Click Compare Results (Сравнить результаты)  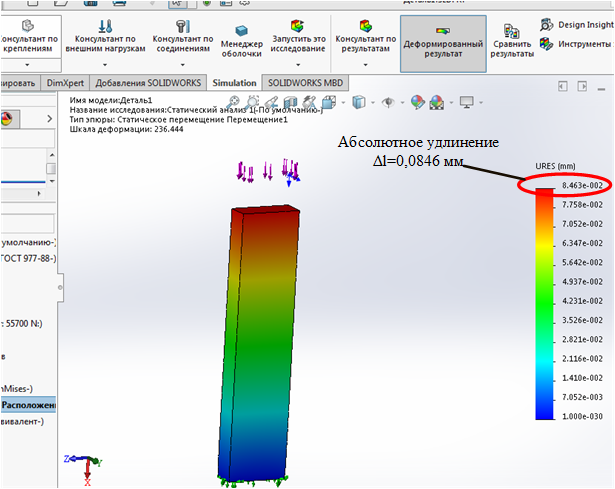[x=512, y=44]
